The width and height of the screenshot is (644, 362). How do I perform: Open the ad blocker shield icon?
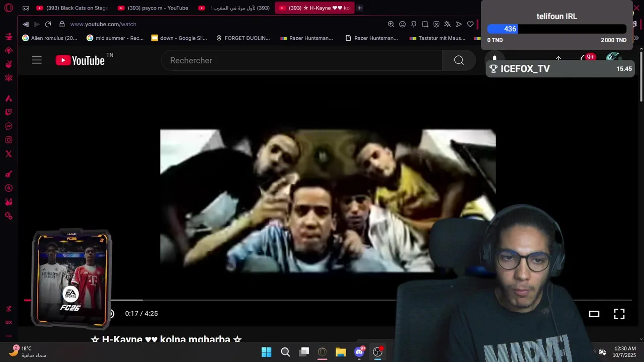click(436, 24)
